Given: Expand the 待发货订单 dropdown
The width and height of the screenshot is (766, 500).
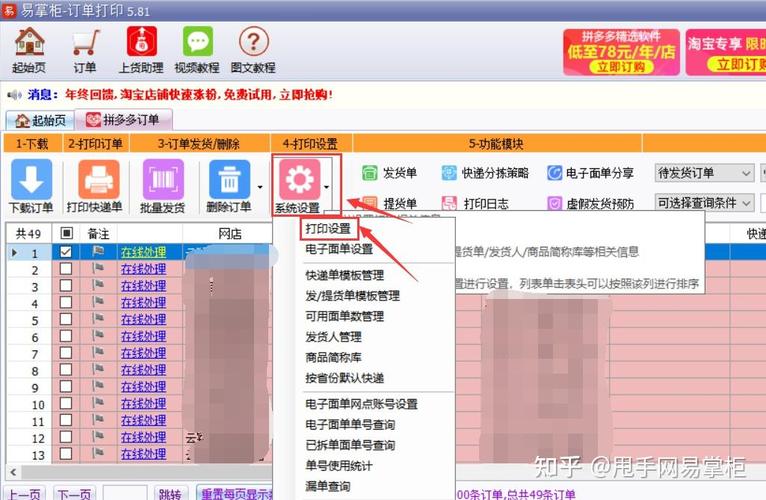Looking at the screenshot, I should (745, 173).
